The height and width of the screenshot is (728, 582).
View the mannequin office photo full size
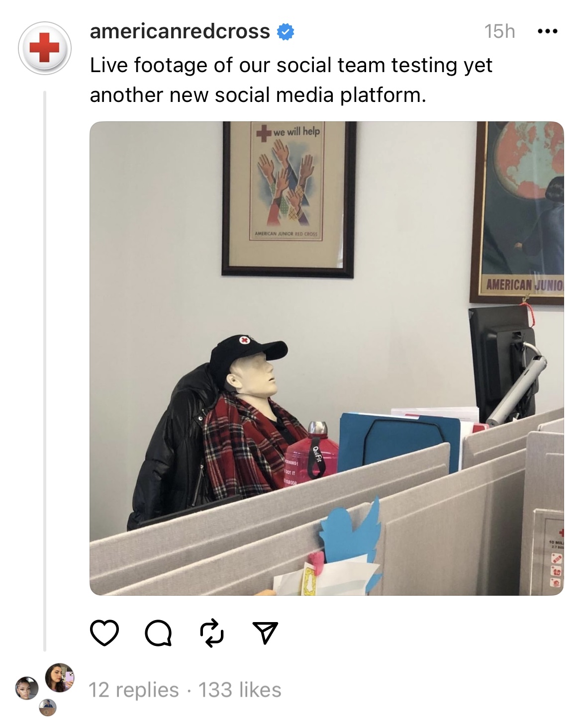327,358
